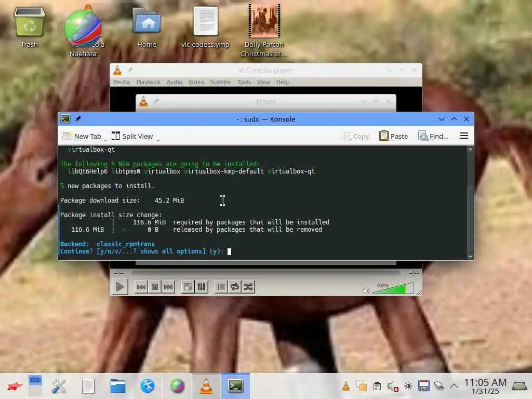
Task: Open the Konsole hamburger menu
Action: (464, 136)
